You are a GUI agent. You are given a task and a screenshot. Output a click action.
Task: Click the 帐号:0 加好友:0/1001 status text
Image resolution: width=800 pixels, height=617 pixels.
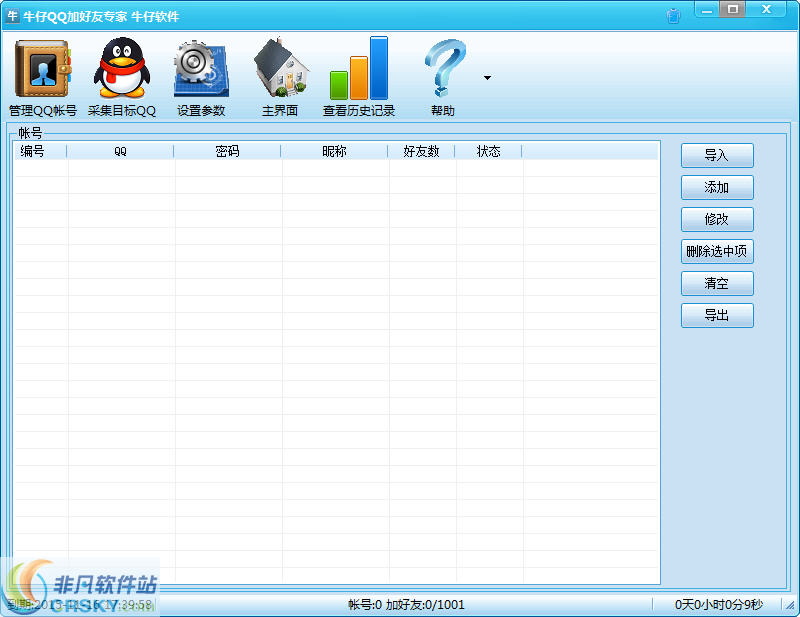pos(406,605)
